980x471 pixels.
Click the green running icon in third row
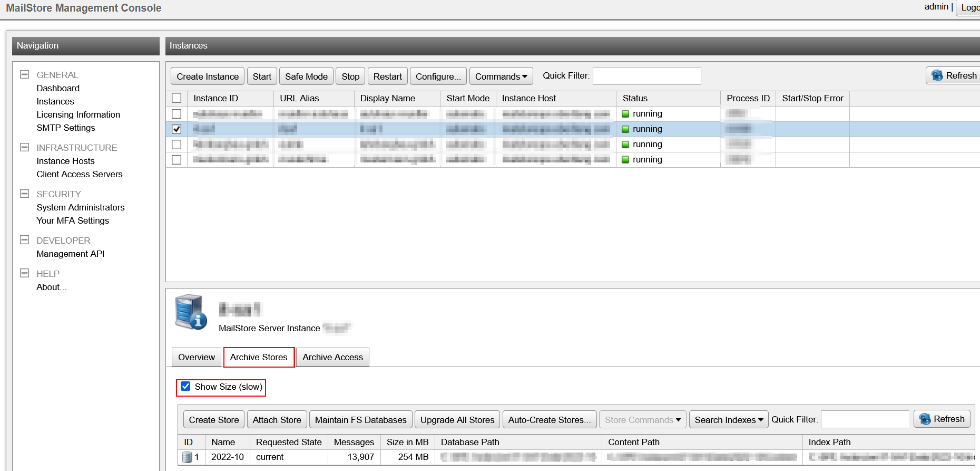625,145
